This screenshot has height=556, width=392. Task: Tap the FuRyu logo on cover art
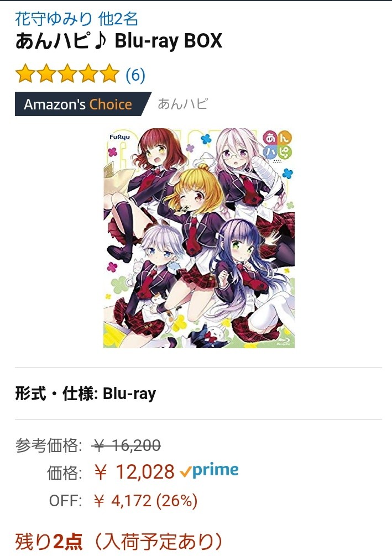tap(119, 137)
